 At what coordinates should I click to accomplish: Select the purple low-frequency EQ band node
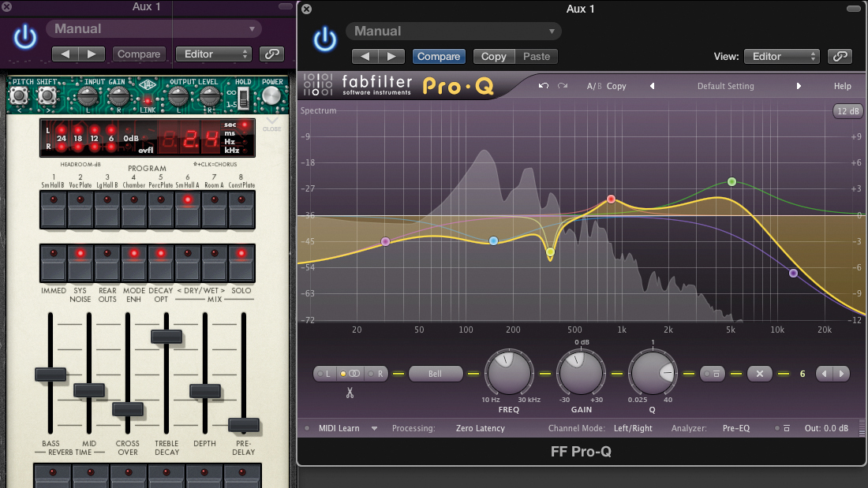(x=385, y=242)
